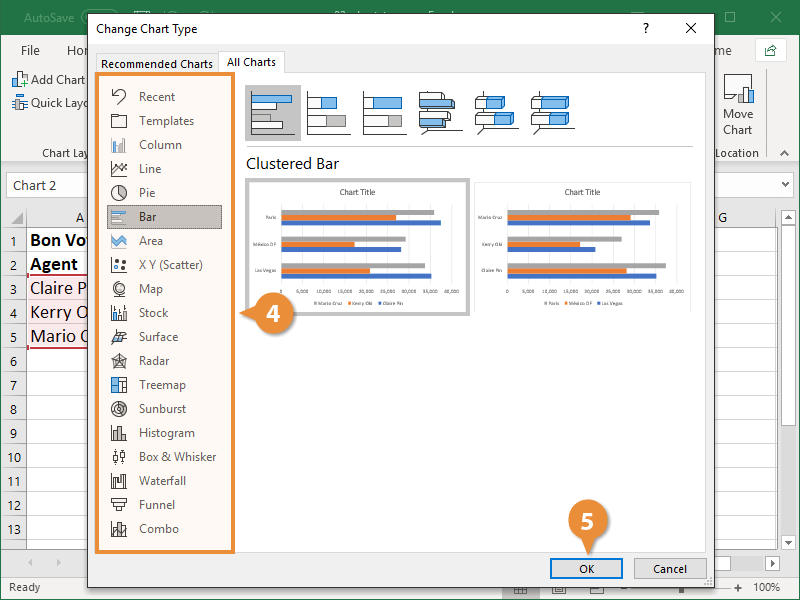Select row header 10 in worksheet
Image resolution: width=800 pixels, height=600 pixels.
click(14, 457)
